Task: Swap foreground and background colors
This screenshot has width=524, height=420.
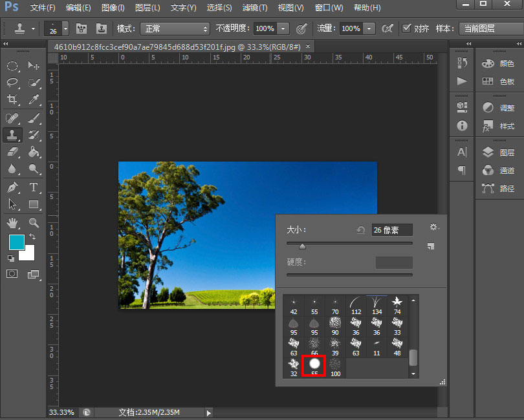Action: click(32, 236)
